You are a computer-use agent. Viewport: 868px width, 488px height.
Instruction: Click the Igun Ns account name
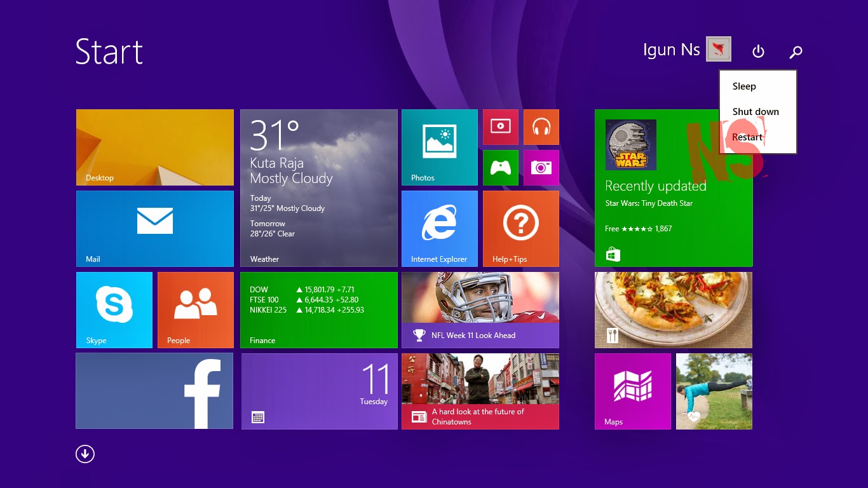(x=671, y=50)
